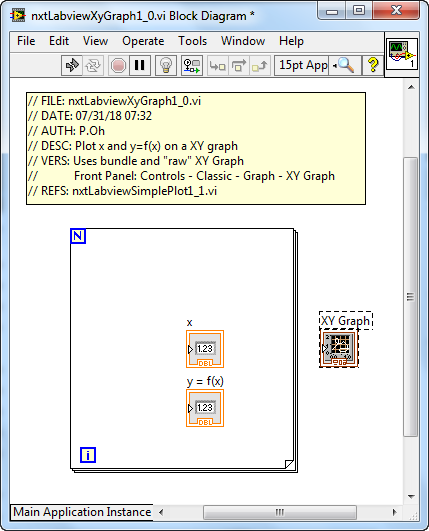
Task: Open the 15pt App font dropdown
Action: pos(301,65)
